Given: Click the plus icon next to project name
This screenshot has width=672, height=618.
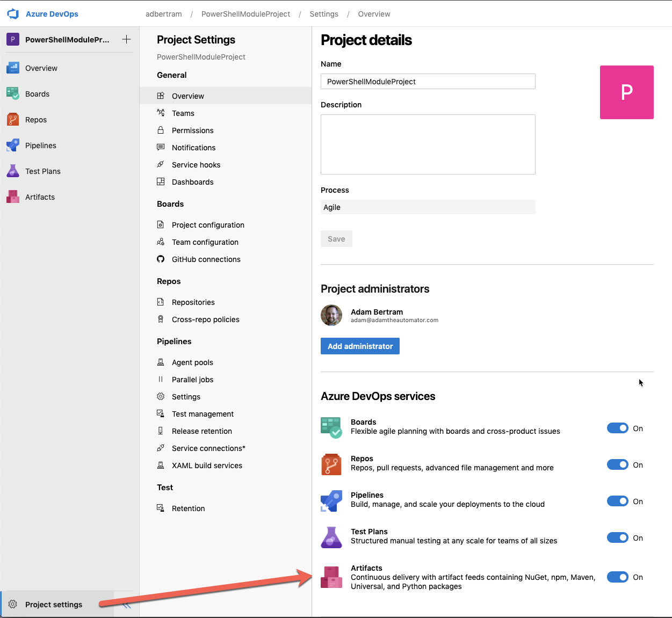Looking at the screenshot, I should 127,39.
